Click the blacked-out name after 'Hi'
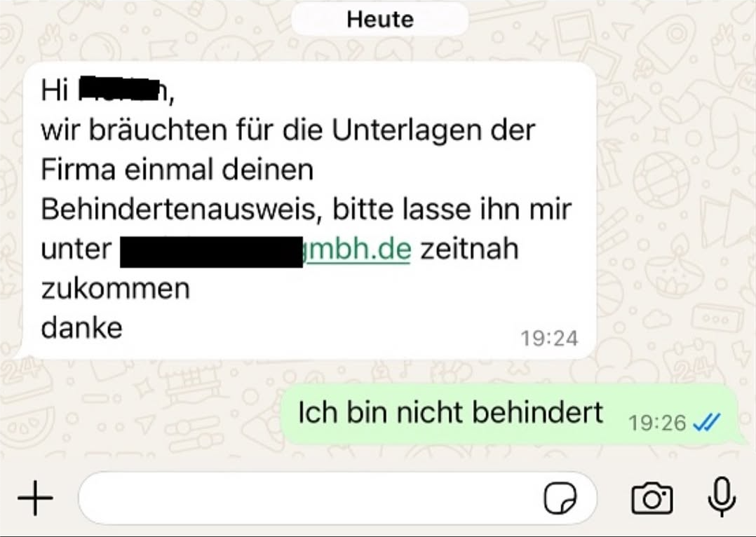756x537 pixels. coord(119,89)
